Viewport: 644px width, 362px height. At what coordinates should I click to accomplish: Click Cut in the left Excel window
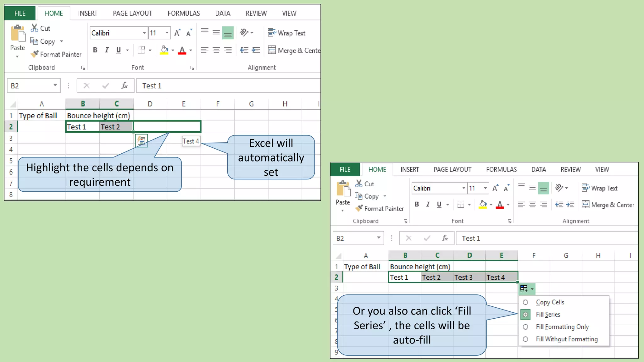(x=41, y=28)
